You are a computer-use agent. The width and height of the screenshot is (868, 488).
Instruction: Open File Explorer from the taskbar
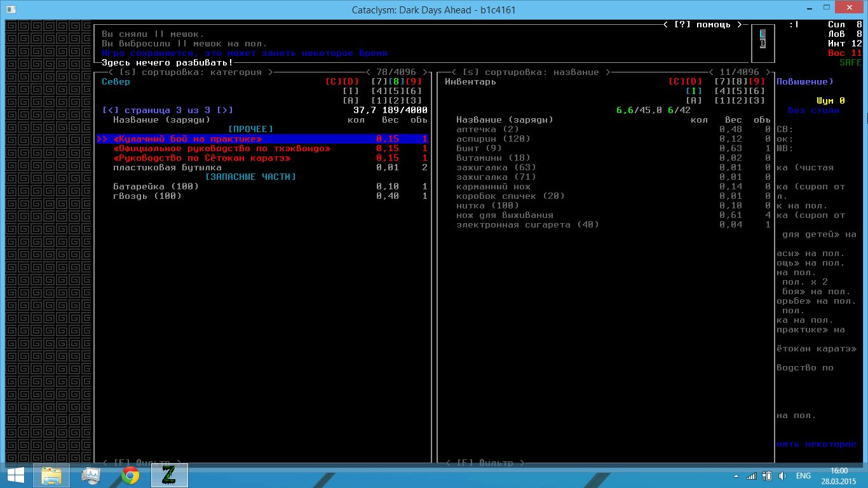click(x=51, y=475)
